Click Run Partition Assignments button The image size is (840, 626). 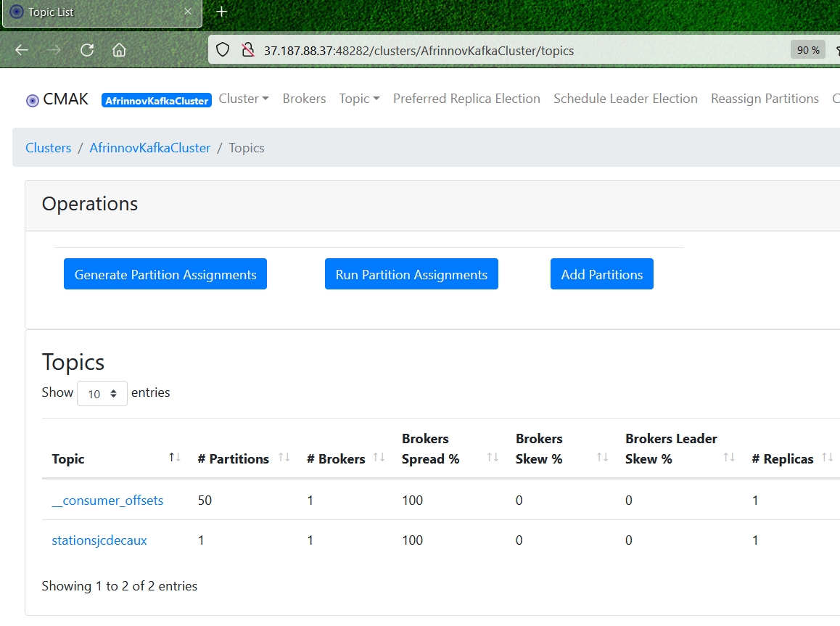pos(411,274)
